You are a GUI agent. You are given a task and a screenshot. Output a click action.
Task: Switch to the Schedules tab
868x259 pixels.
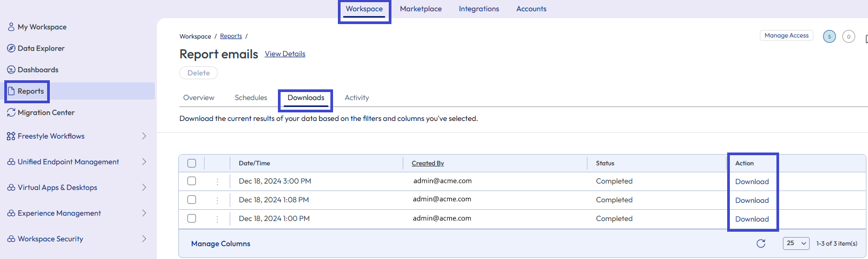click(251, 98)
